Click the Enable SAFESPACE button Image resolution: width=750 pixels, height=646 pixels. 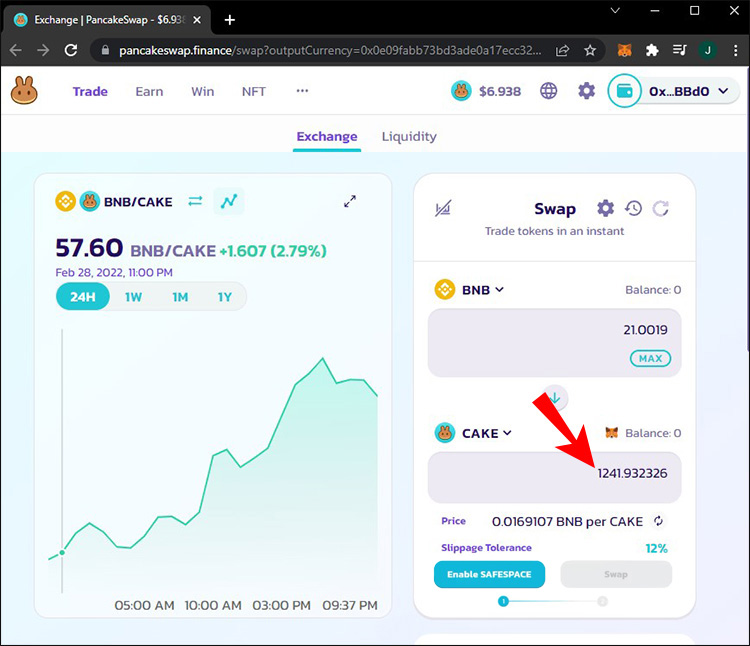coord(489,574)
